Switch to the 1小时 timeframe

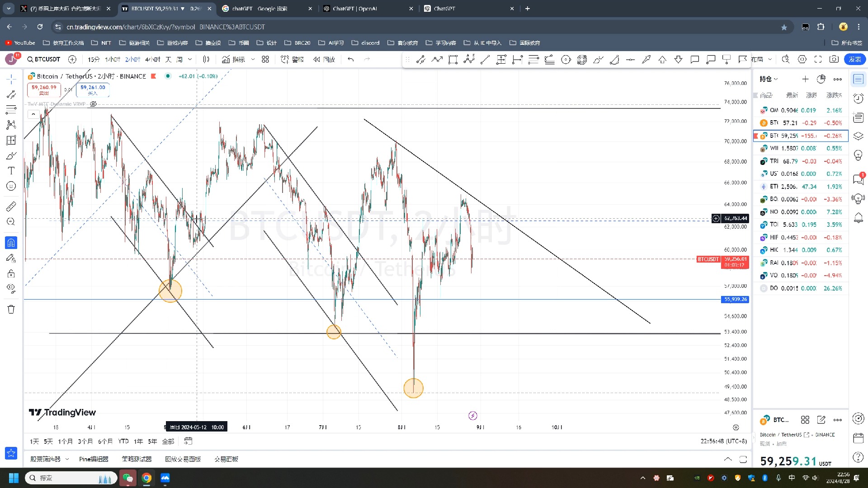point(113,59)
